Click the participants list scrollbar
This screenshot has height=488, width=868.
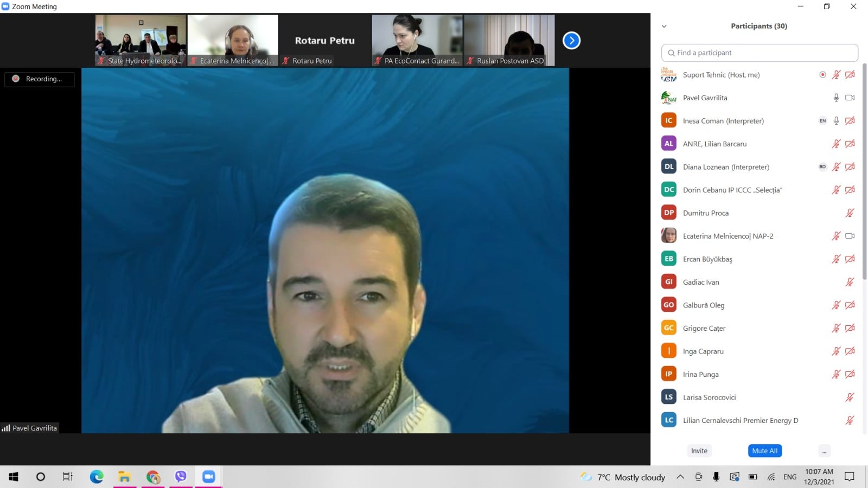click(864, 163)
